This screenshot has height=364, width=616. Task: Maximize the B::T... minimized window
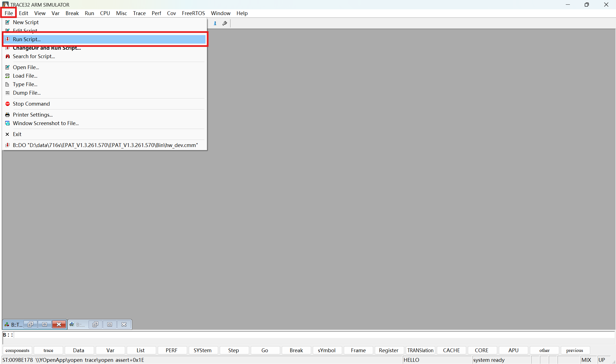tap(44, 325)
